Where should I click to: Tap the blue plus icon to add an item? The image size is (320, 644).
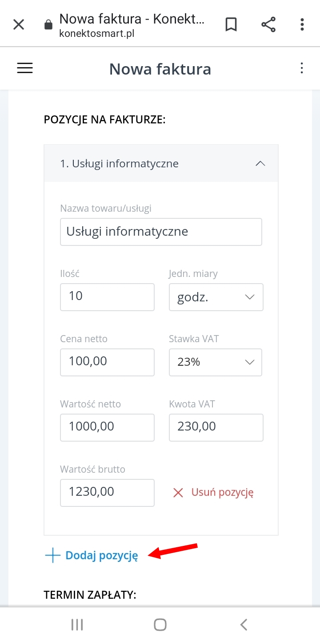pyautogui.click(x=52, y=556)
